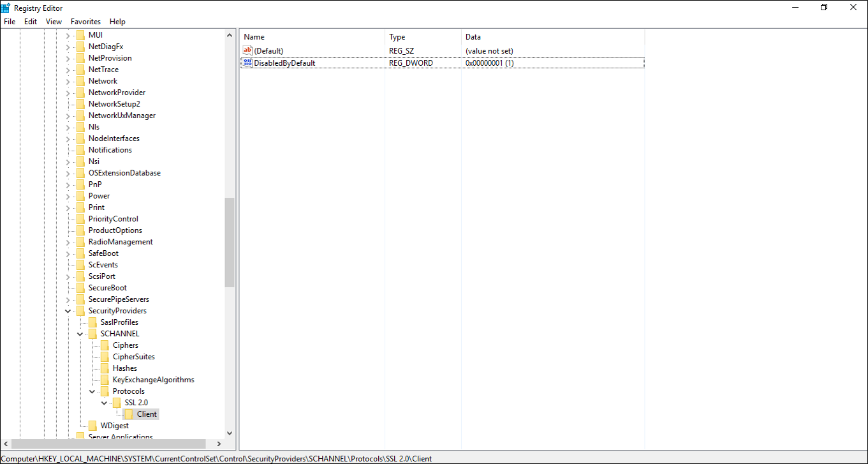
Task: Click the Client folder icon
Action: (129, 414)
